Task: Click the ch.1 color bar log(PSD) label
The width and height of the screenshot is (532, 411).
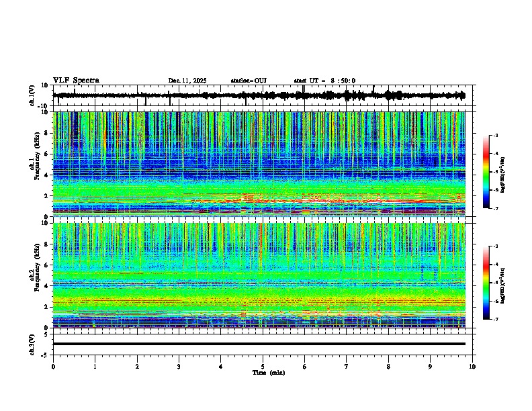Action: pyautogui.click(x=503, y=175)
